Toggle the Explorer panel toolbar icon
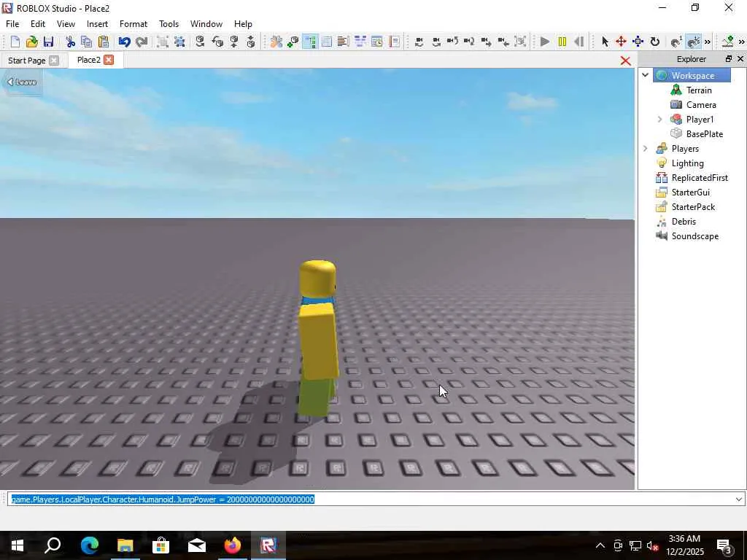747x560 pixels. (x=309, y=42)
